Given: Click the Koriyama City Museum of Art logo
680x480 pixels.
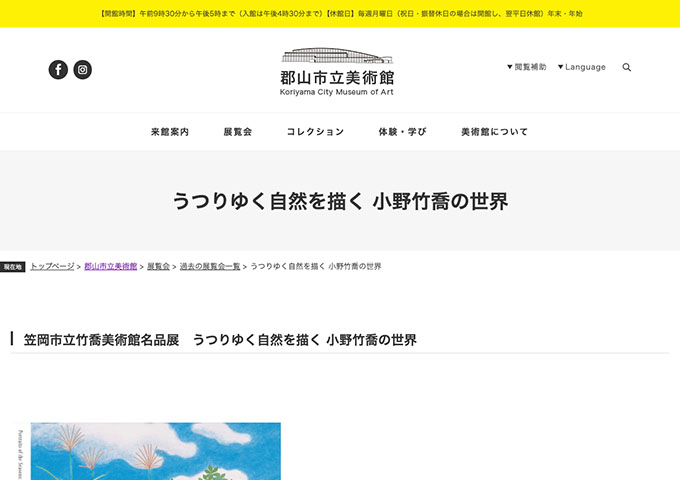Looking at the screenshot, I should click(337, 72).
